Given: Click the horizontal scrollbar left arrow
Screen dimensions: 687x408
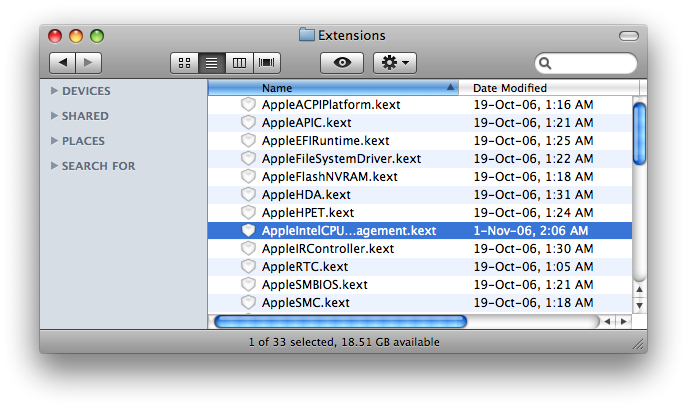Looking at the screenshot, I should (x=607, y=322).
